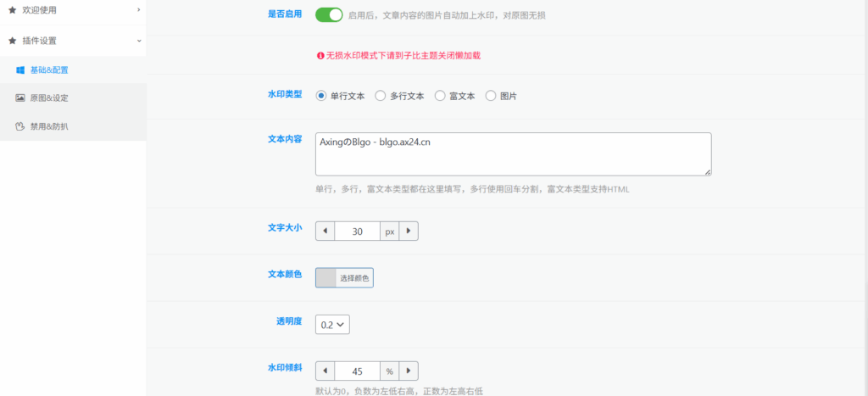The width and height of the screenshot is (868, 396).
Task: Select the 多行文本 radio option
Action: [x=381, y=96]
